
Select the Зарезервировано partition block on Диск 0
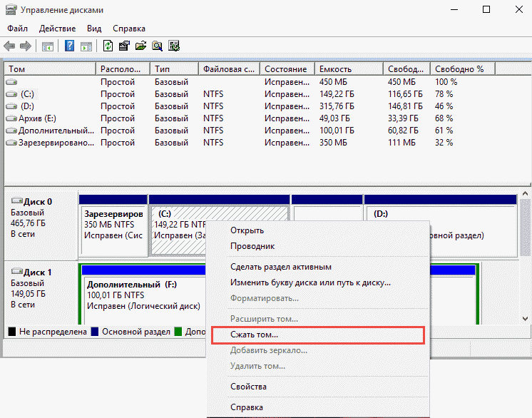[113, 224]
